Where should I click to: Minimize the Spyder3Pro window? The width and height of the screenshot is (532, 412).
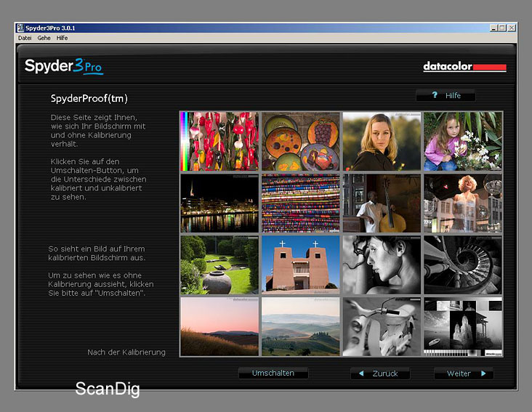click(x=493, y=28)
